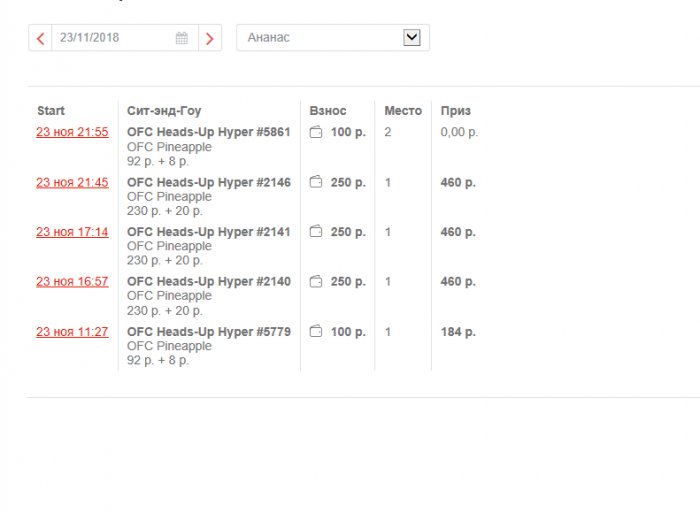The height and width of the screenshot is (512, 700).
Task: Open the 23 ноя 17:14 tournament link
Action: tap(72, 232)
